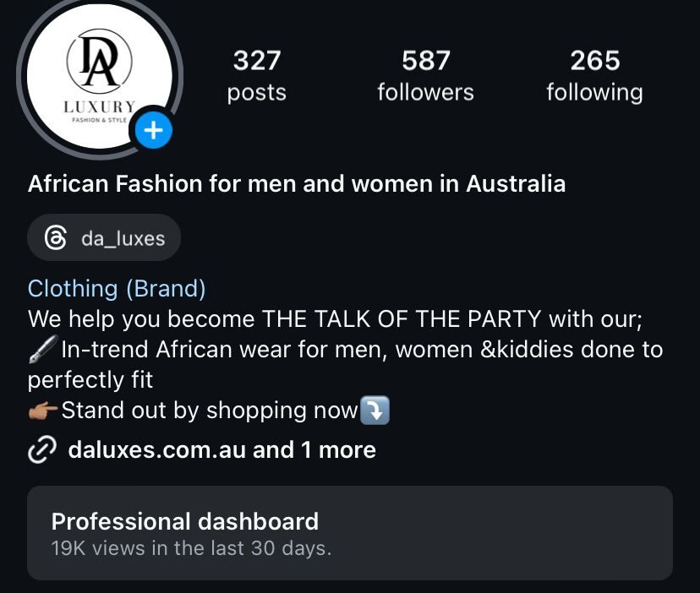Expand the "and 1 more" links
The image size is (700, 593).
pos(314,450)
